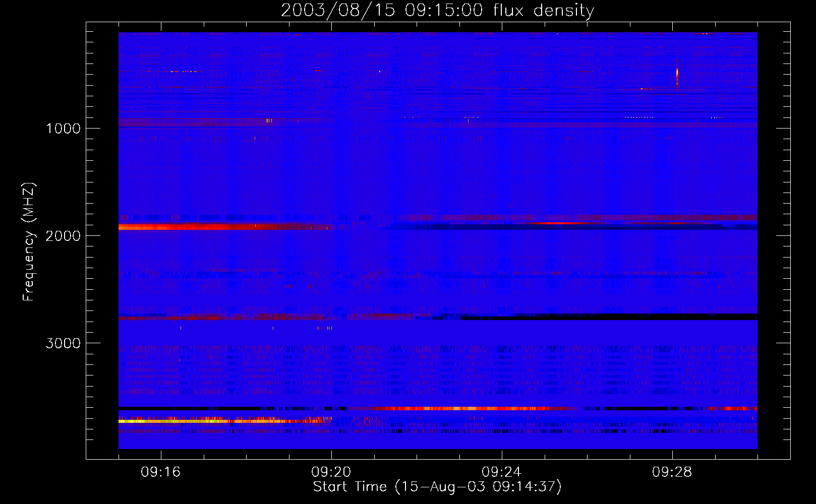The image size is (816, 504).
Task: Click the 2000 frequency tick label
Action: tap(63, 236)
